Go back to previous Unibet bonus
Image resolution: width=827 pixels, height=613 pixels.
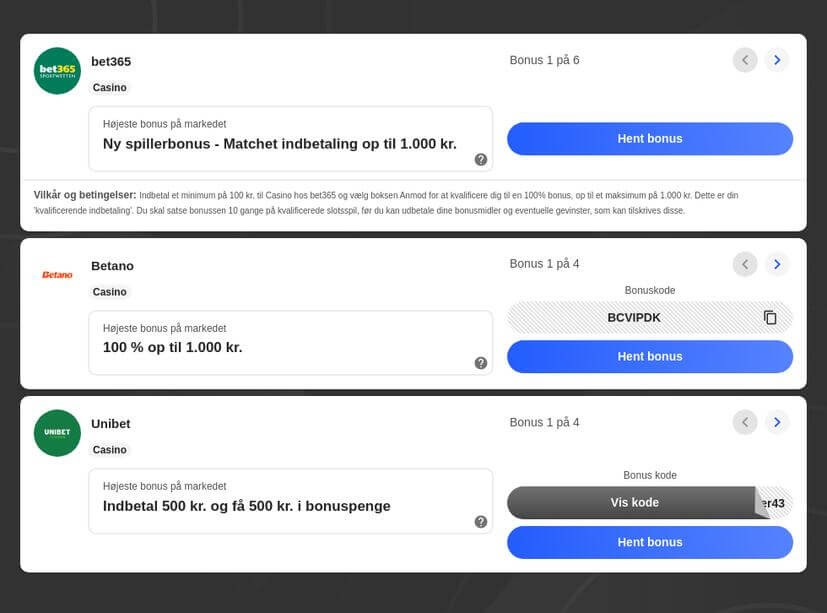tap(745, 422)
